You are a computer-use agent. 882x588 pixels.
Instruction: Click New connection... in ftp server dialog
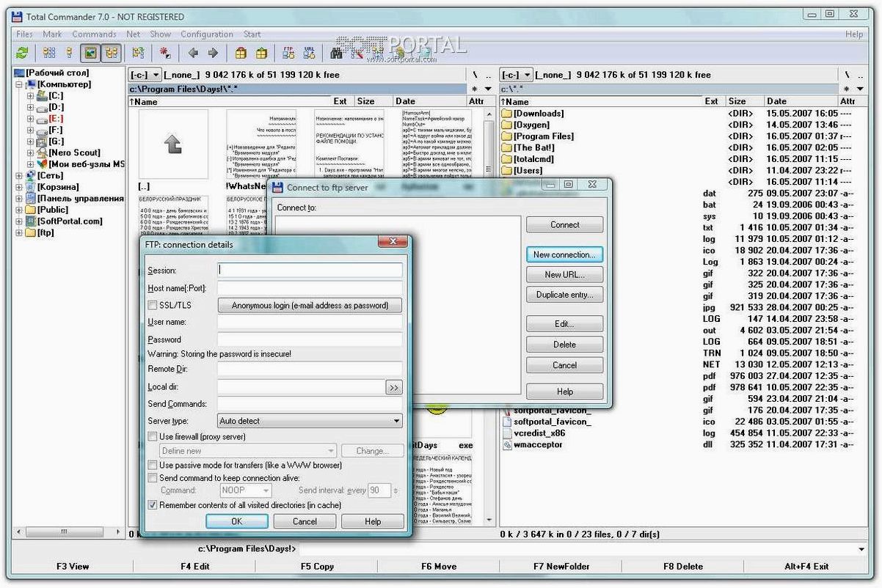[564, 254]
